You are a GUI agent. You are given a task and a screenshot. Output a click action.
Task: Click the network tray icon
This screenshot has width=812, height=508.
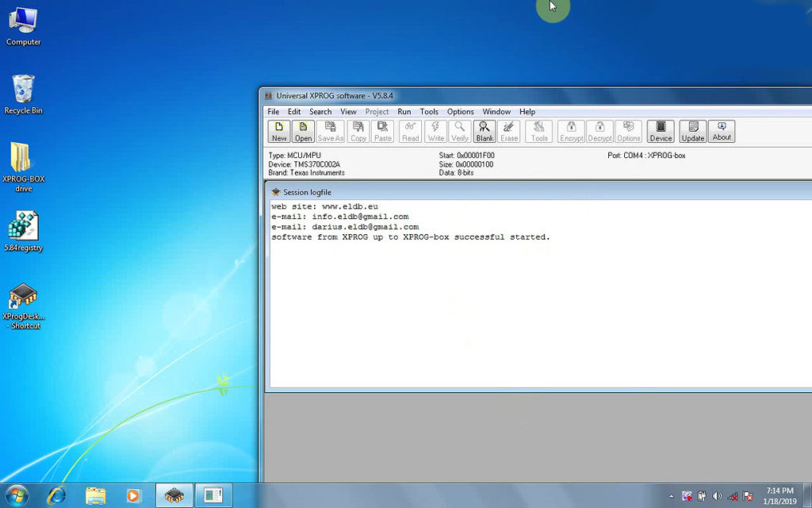[x=732, y=496]
